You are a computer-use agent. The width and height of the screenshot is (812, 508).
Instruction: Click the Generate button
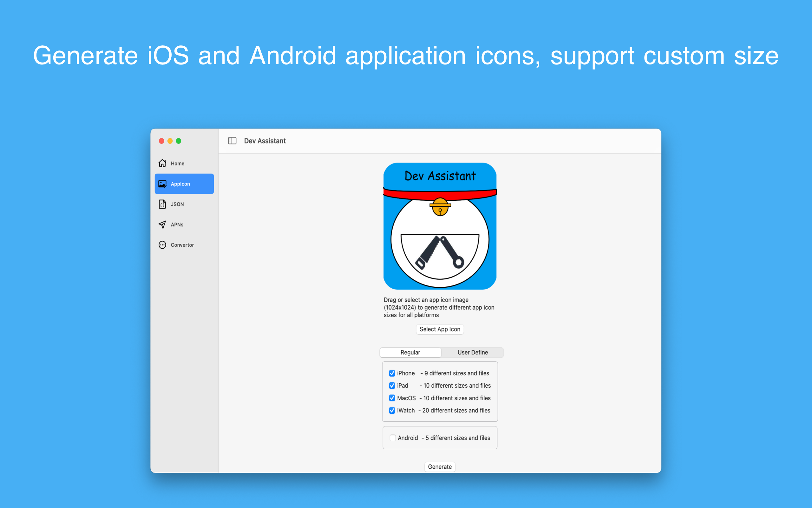coord(440,467)
